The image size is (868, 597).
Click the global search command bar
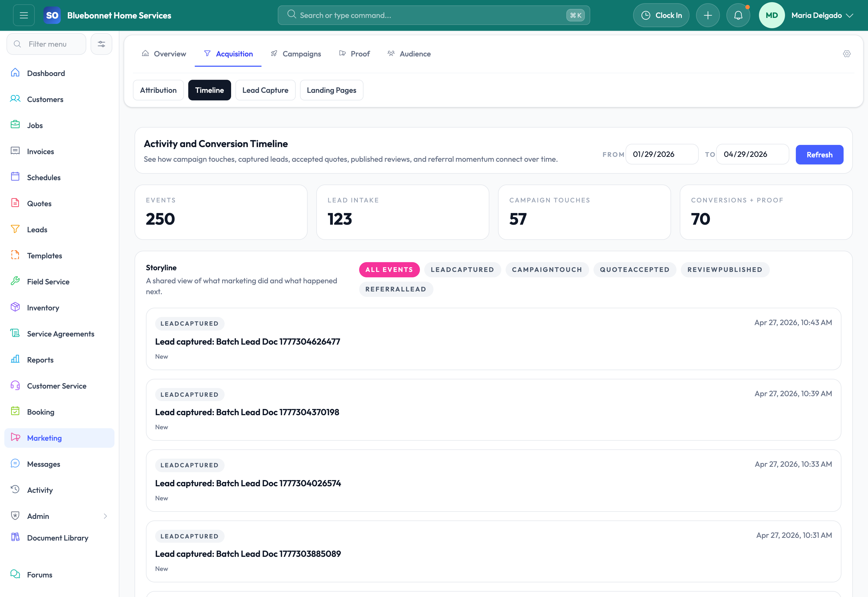pyautogui.click(x=434, y=15)
